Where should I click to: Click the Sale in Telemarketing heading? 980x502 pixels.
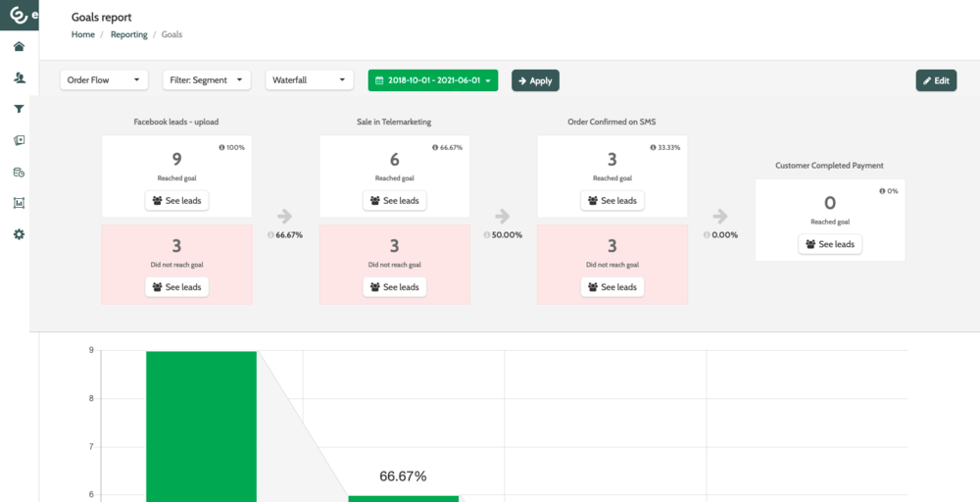(394, 122)
